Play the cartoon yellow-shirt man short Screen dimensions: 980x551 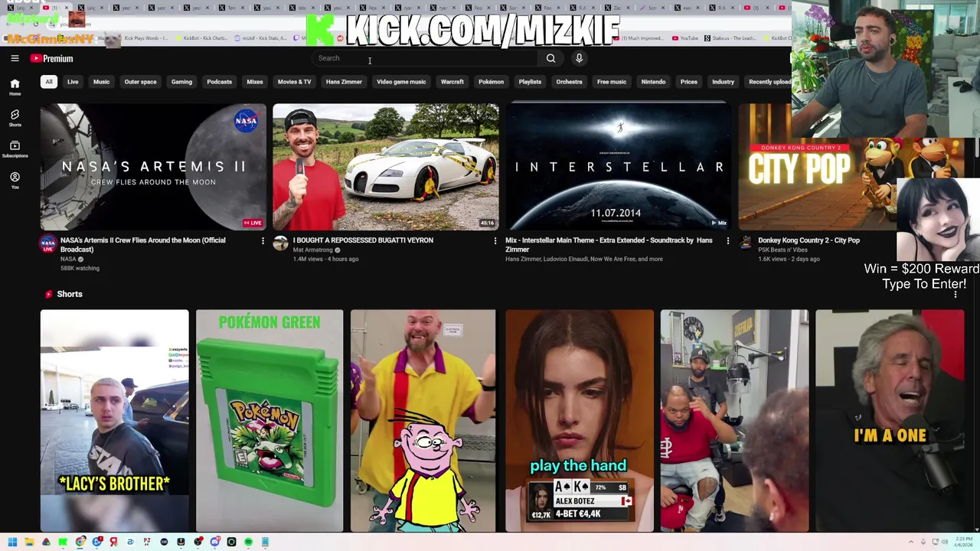(x=423, y=420)
